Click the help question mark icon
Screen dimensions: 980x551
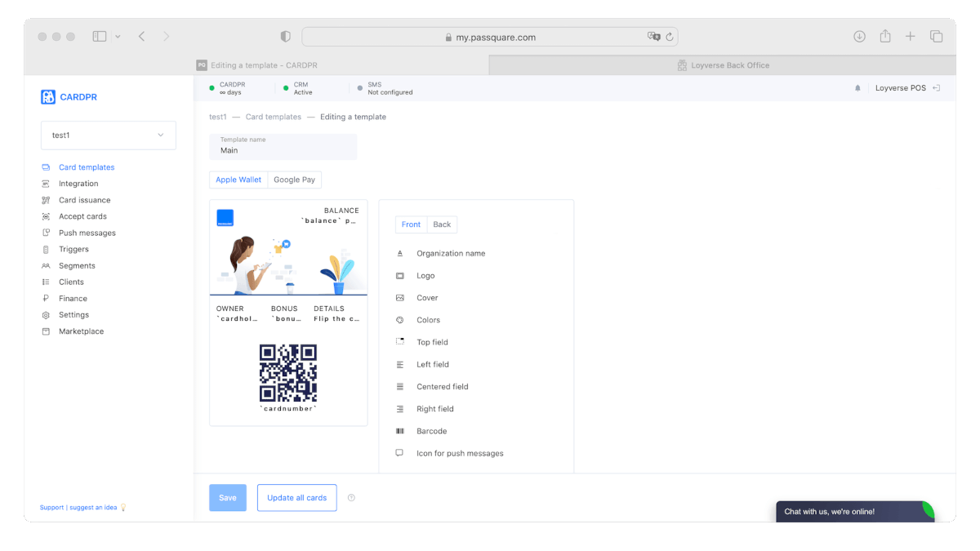click(351, 498)
